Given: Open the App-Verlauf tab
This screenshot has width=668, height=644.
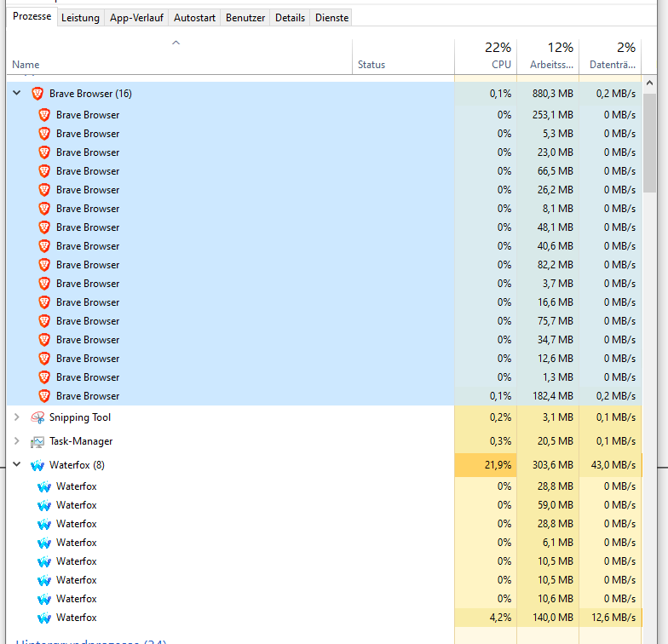Looking at the screenshot, I should coord(136,18).
